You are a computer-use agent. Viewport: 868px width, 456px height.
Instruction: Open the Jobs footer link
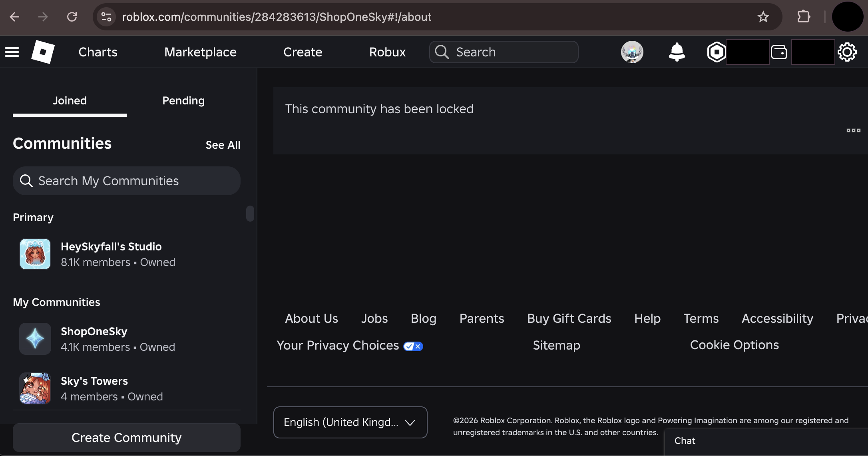click(374, 318)
